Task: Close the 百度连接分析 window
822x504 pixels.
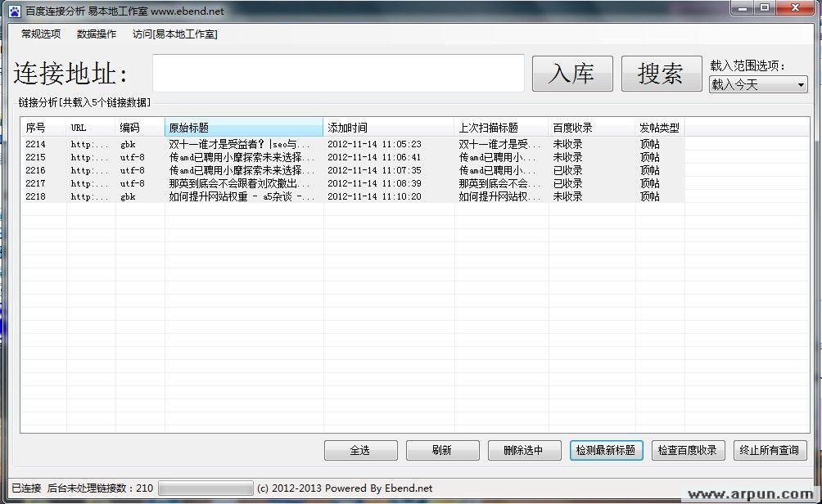Action: pos(795,8)
